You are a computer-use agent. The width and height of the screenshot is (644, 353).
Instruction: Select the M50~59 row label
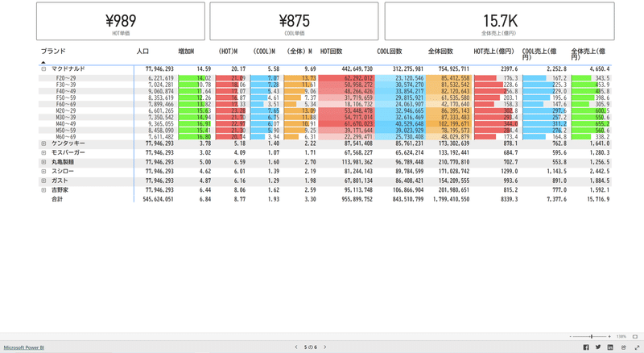pos(66,131)
